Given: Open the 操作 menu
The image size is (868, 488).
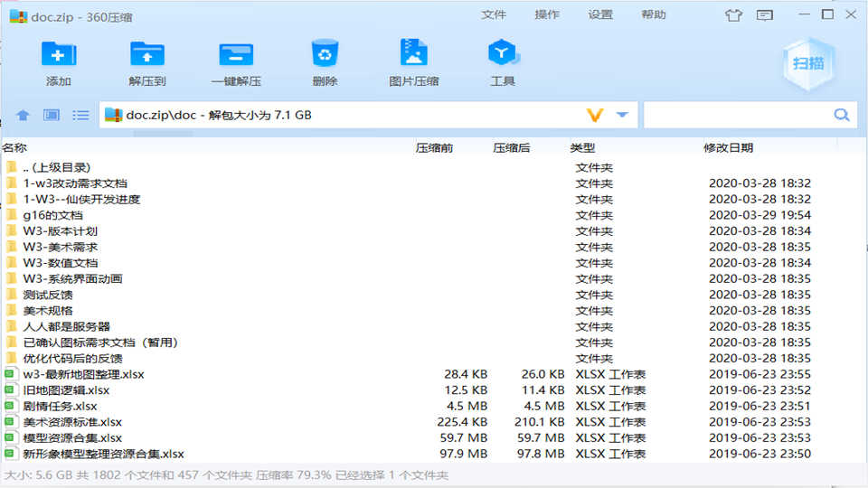Looking at the screenshot, I should [547, 15].
